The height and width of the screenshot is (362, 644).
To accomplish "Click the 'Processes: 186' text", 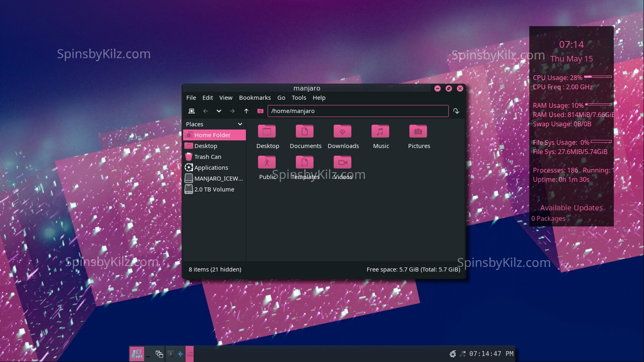I will click(555, 170).
